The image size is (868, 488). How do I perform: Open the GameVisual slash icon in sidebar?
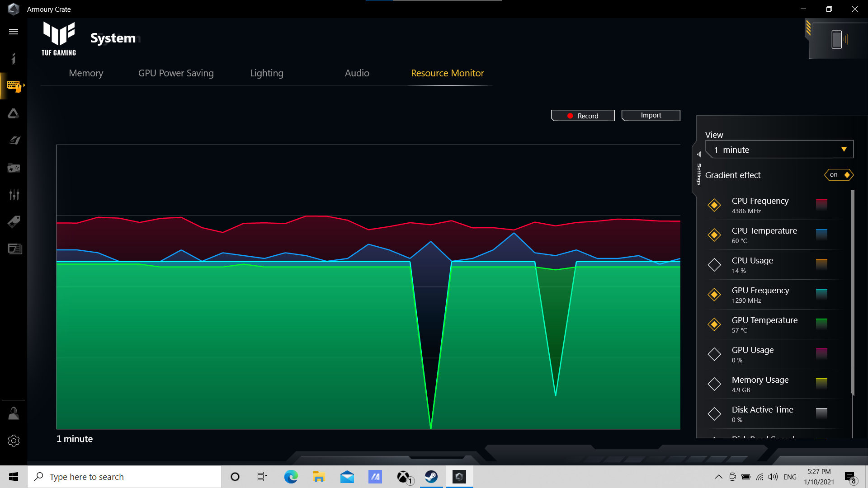(14, 141)
